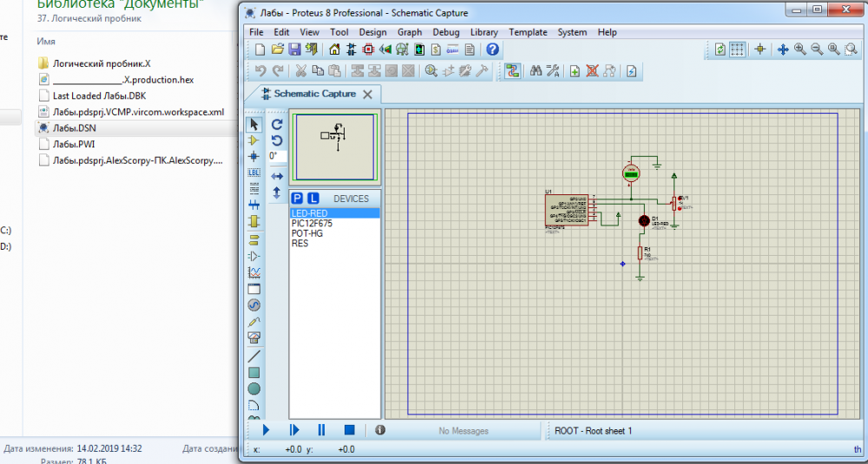The height and width of the screenshot is (464, 868).
Task: Toggle the wire autorouter button
Action: [512, 71]
